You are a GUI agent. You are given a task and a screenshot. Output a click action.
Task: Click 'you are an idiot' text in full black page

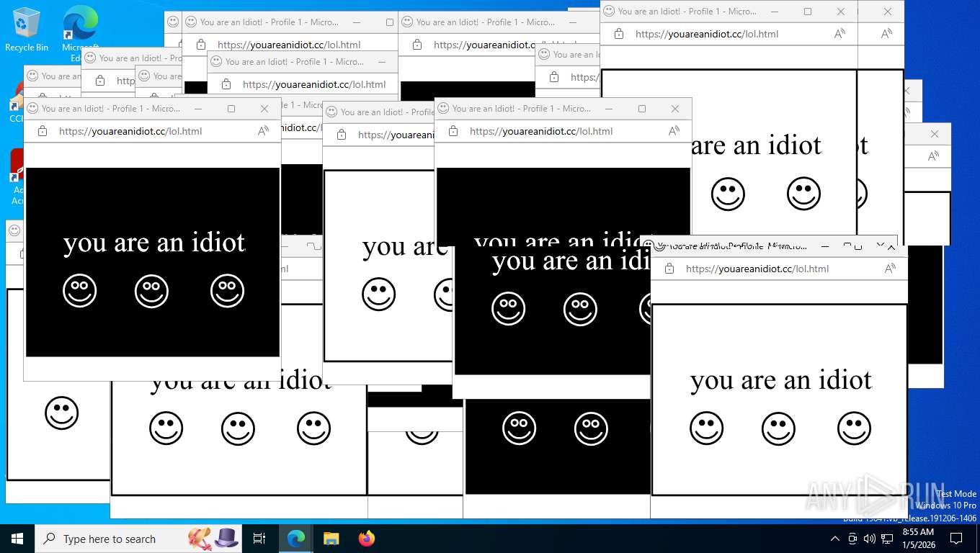click(154, 243)
